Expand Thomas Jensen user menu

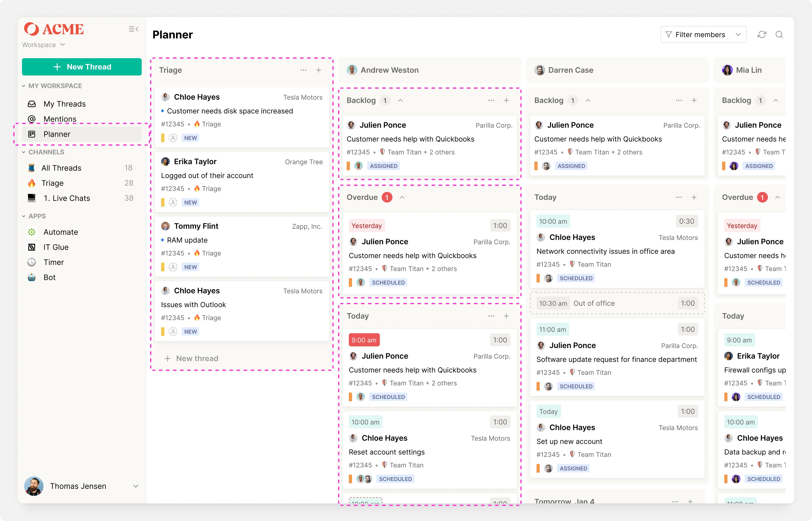point(135,486)
